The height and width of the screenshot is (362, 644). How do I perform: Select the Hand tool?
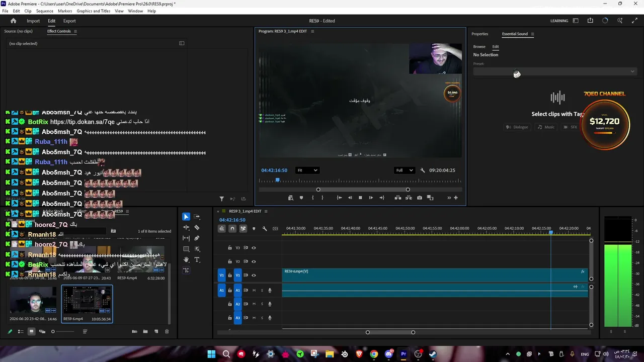pyautogui.click(x=186, y=259)
